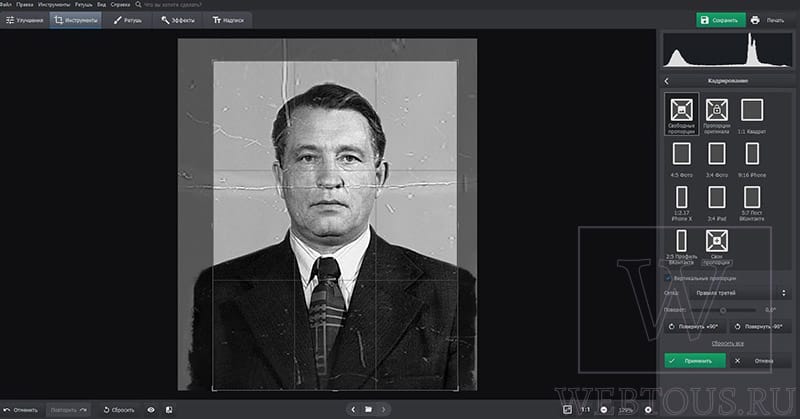Click the zoom out minus icon
The image size is (800, 419).
(604, 409)
